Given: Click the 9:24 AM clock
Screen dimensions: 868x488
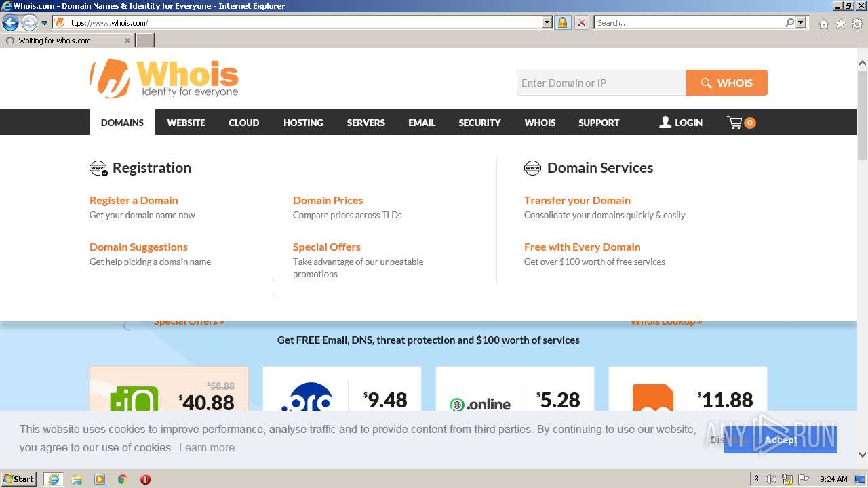Looking at the screenshot, I should tap(833, 479).
